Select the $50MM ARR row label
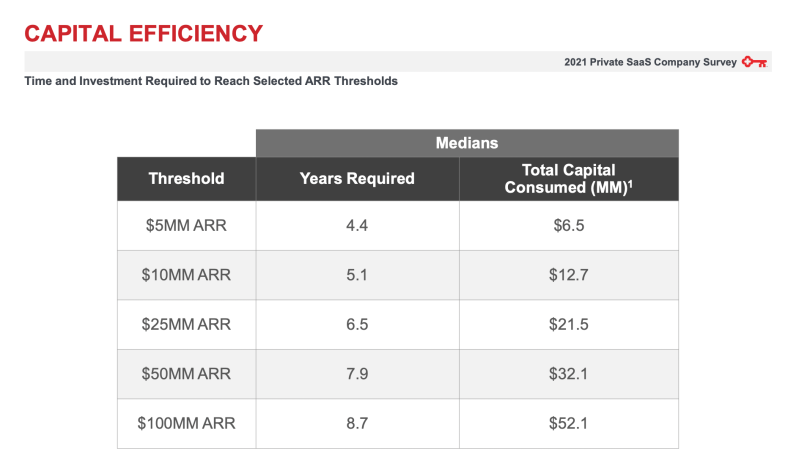799x471 pixels. [187, 374]
